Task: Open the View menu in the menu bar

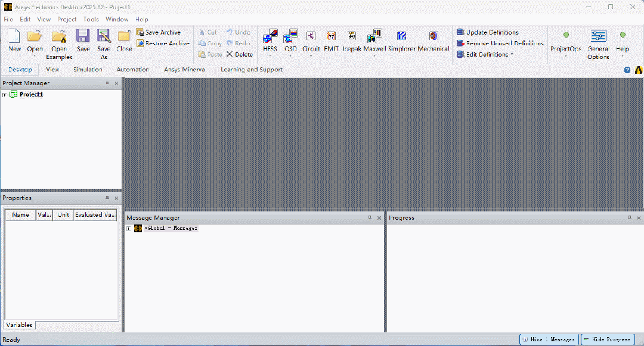Action: point(44,19)
